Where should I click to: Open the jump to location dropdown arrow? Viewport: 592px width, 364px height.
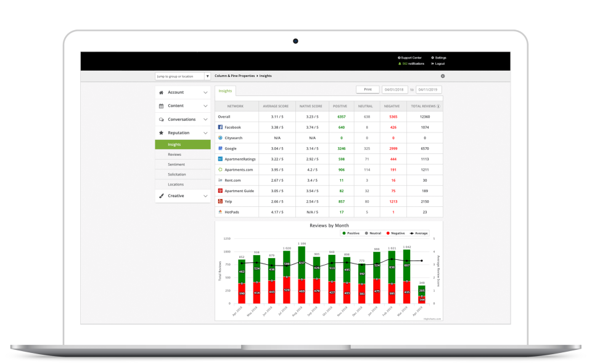tap(207, 76)
